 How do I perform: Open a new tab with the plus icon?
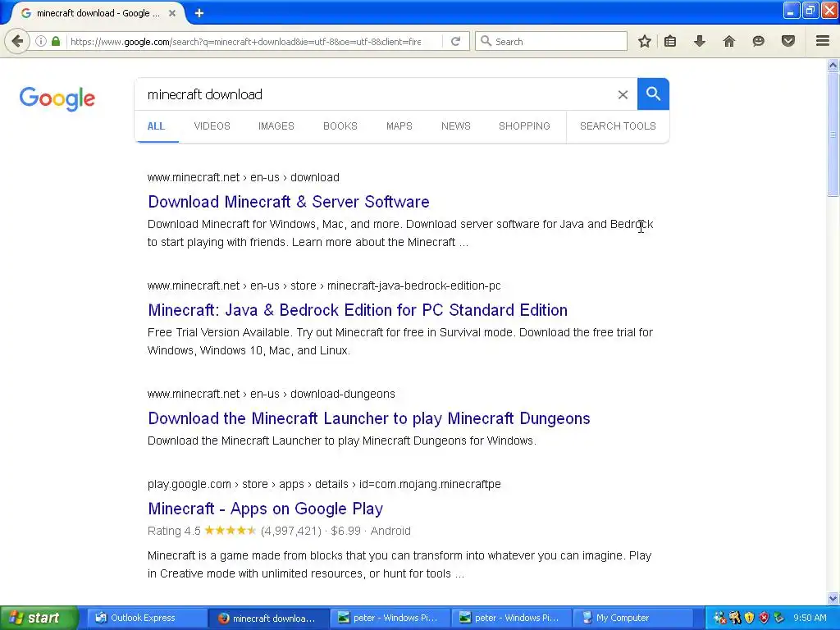[x=199, y=13]
